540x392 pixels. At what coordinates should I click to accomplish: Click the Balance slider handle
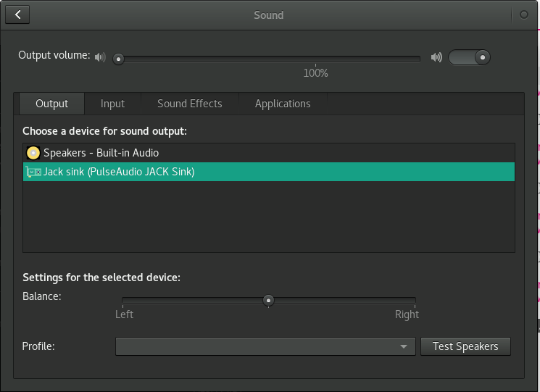click(268, 300)
